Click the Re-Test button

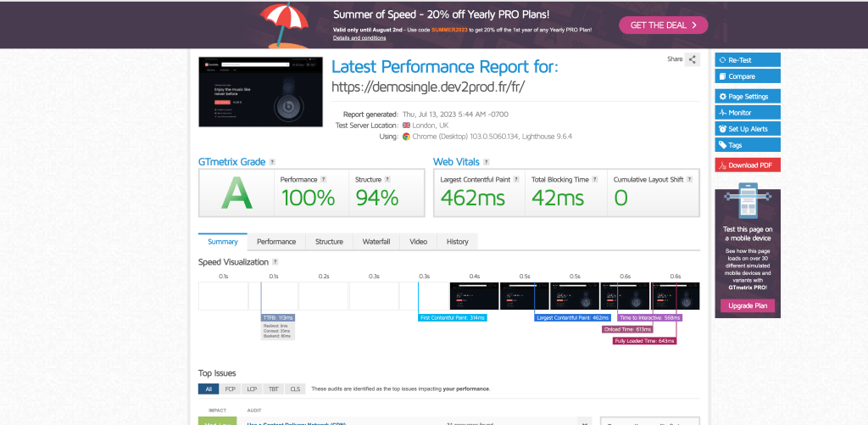click(748, 60)
